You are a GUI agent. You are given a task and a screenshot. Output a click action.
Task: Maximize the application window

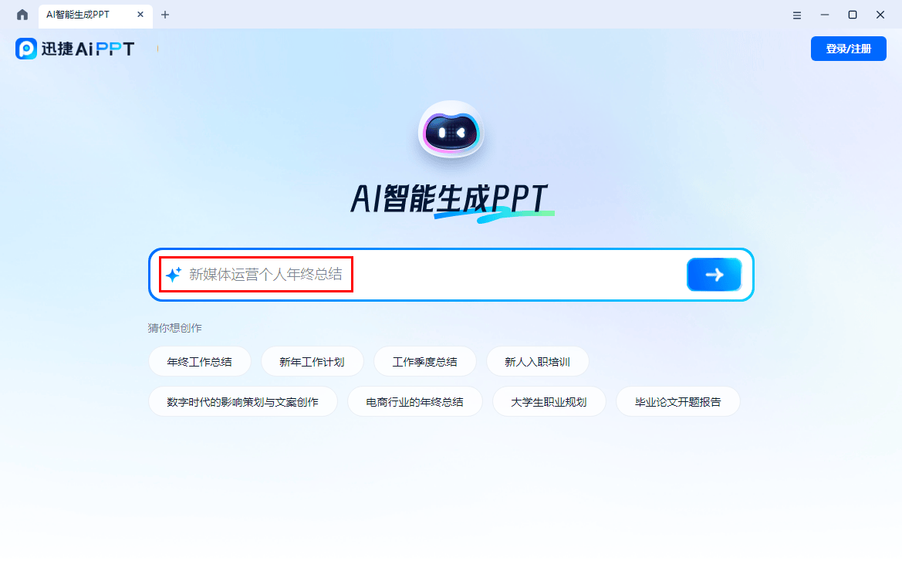tap(853, 15)
